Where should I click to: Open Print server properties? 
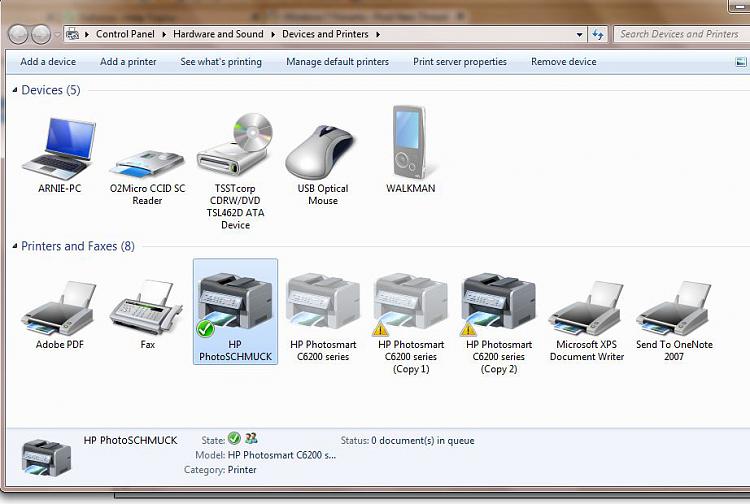click(460, 62)
